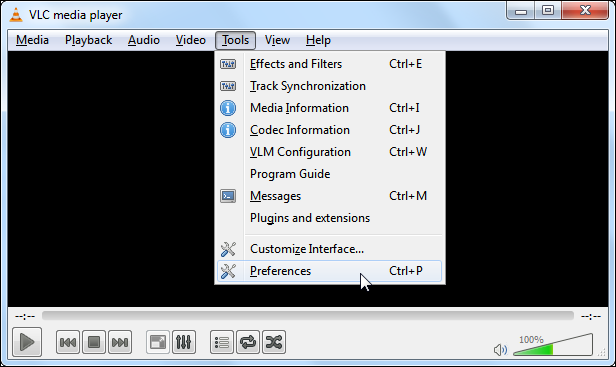Toggle loop repeat mode
The height and width of the screenshot is (367, 616).
[248, 342]
